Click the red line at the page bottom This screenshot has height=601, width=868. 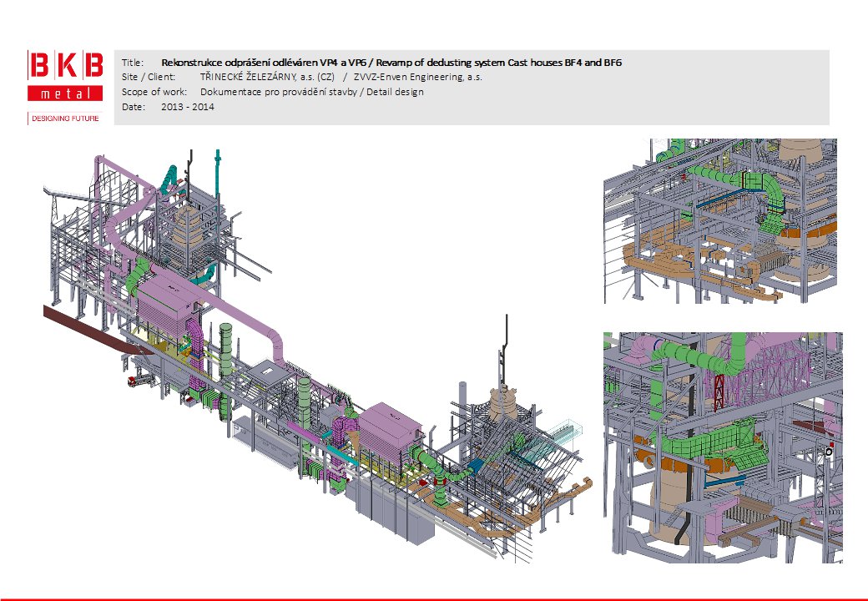point(434,598)
